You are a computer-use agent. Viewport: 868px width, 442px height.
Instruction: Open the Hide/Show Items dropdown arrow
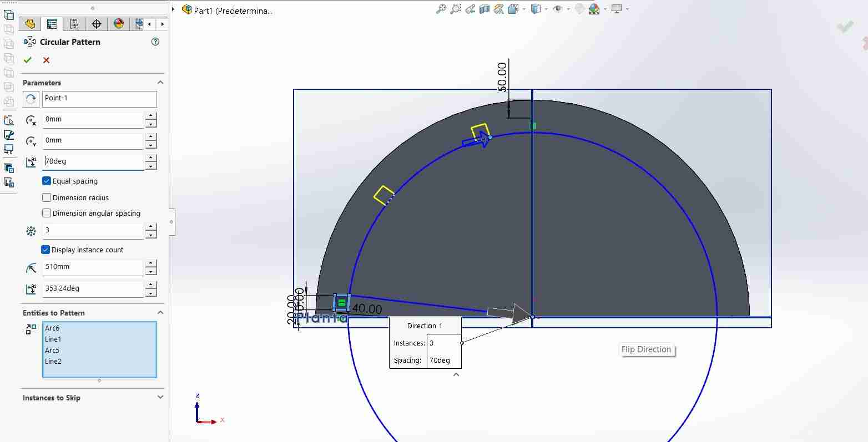[x=569, y=9]
